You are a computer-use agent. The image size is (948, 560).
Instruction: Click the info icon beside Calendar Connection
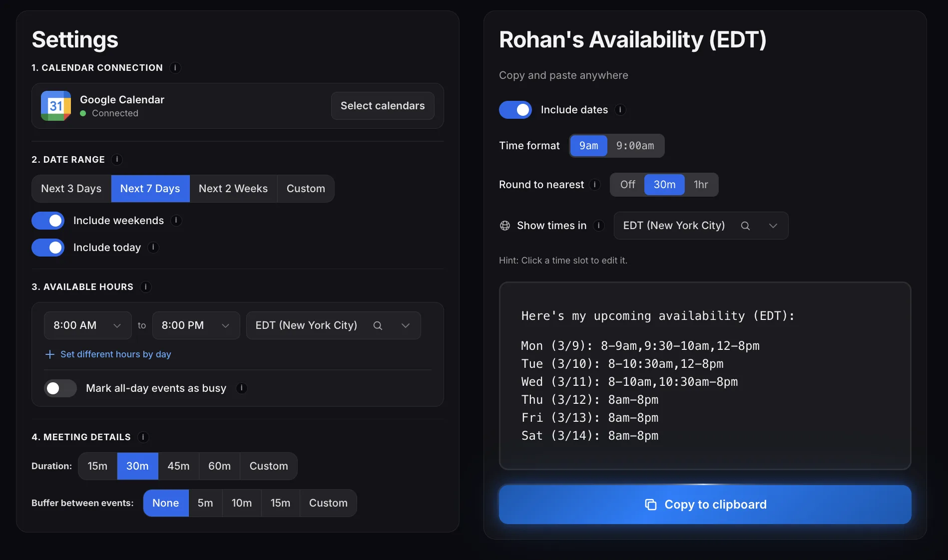pyautogui.click(x=175, y=68)
